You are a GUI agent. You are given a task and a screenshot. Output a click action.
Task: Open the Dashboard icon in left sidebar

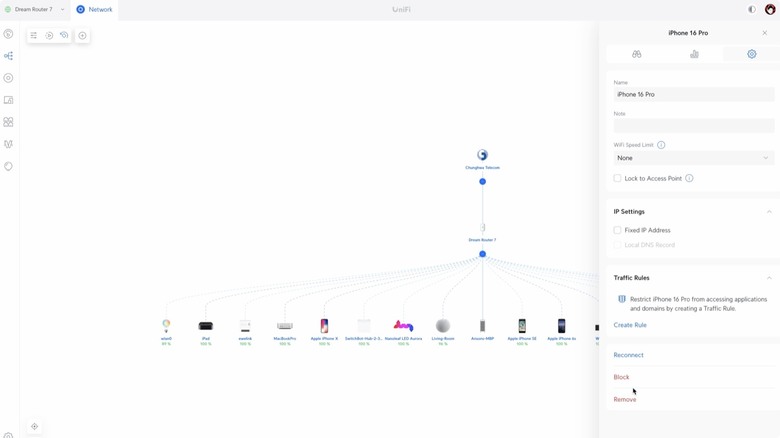tap(8, 34)
